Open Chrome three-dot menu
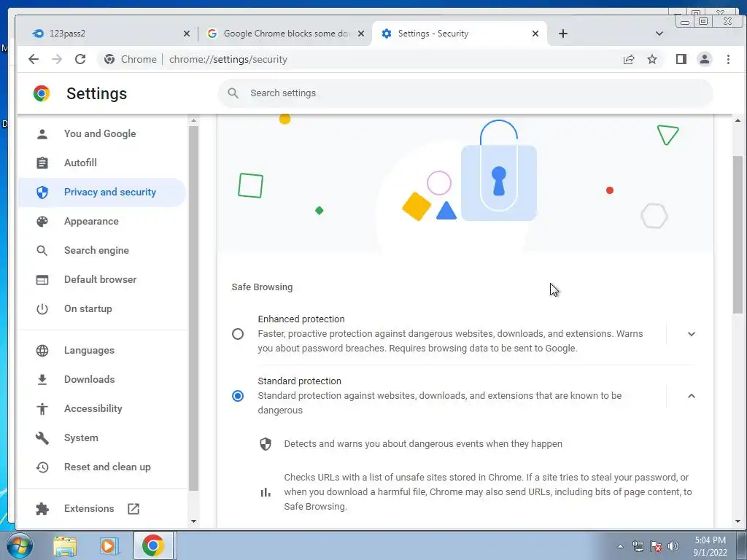The width and height of the screenshot is (747, 560). point(728,59)
